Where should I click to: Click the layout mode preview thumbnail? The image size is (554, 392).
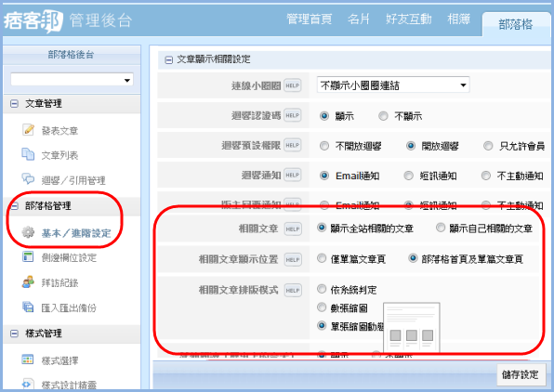412,328
